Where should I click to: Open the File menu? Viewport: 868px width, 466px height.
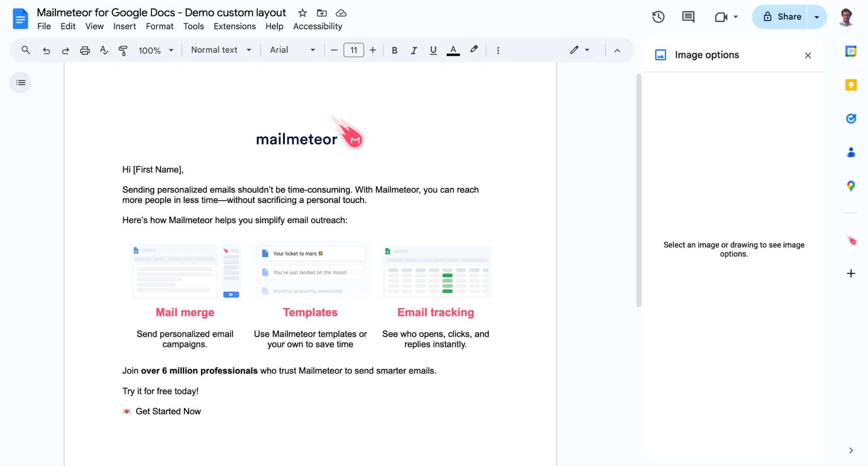point(44,26)
